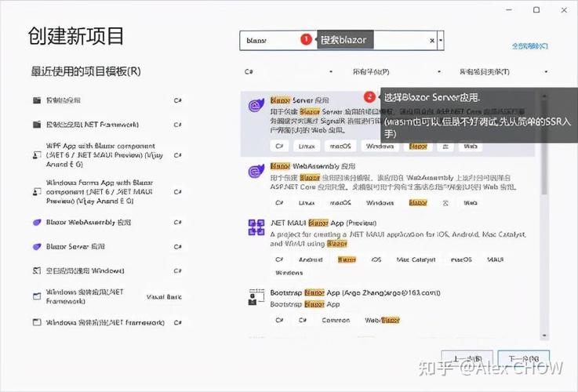This screenshot has height=392, width=578.
Task: Click Mac Catalyst tag under MAUI template
Action: (x=416, y=260)
